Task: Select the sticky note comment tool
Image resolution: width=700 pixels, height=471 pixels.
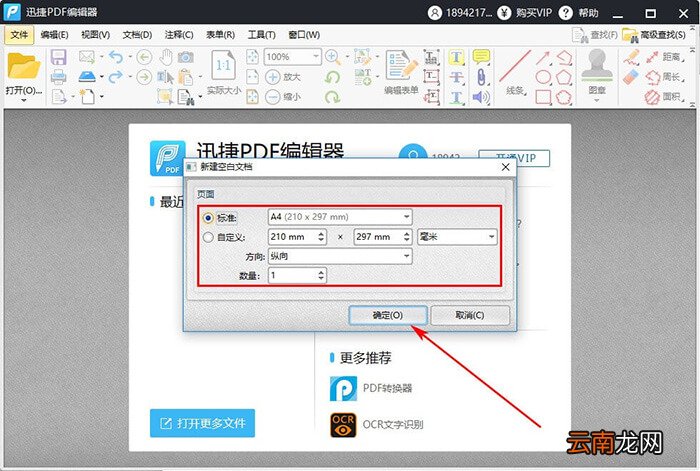Action: 481,57
